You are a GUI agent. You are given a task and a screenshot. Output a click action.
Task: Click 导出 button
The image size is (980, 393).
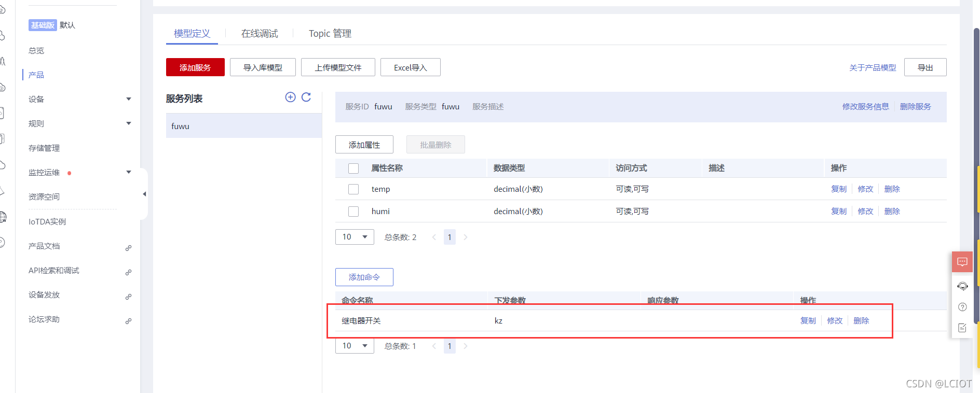(x=925, y=67)
